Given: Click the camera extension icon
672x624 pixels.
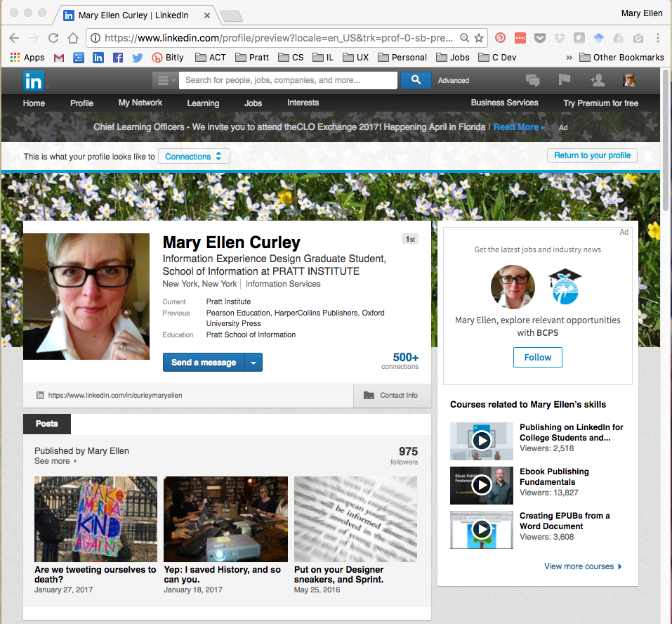Looking at the screenshot, I should [x=638, y=38].
